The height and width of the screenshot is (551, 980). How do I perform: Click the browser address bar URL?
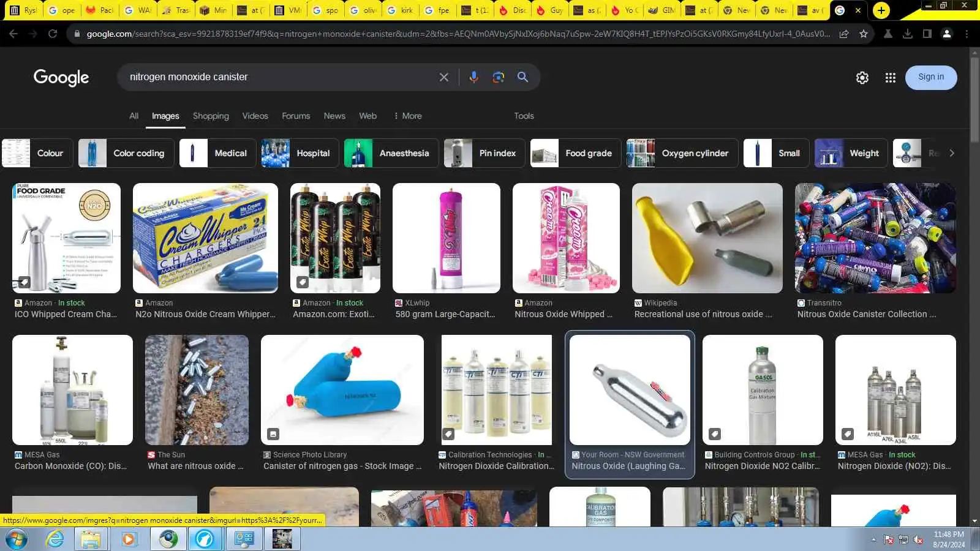(x=458, y=34)
